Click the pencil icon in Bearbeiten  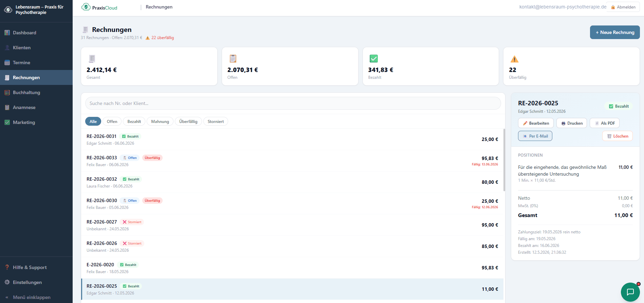tap(525, 123)
